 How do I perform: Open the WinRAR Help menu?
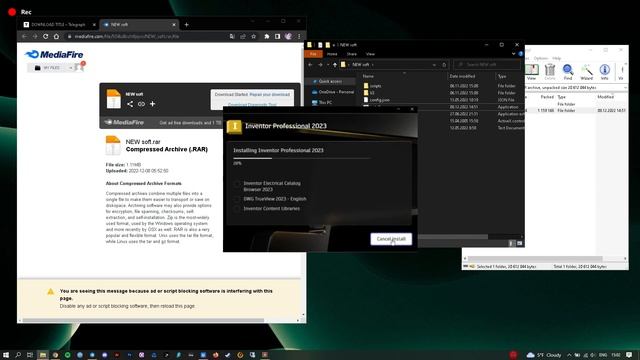556,58
